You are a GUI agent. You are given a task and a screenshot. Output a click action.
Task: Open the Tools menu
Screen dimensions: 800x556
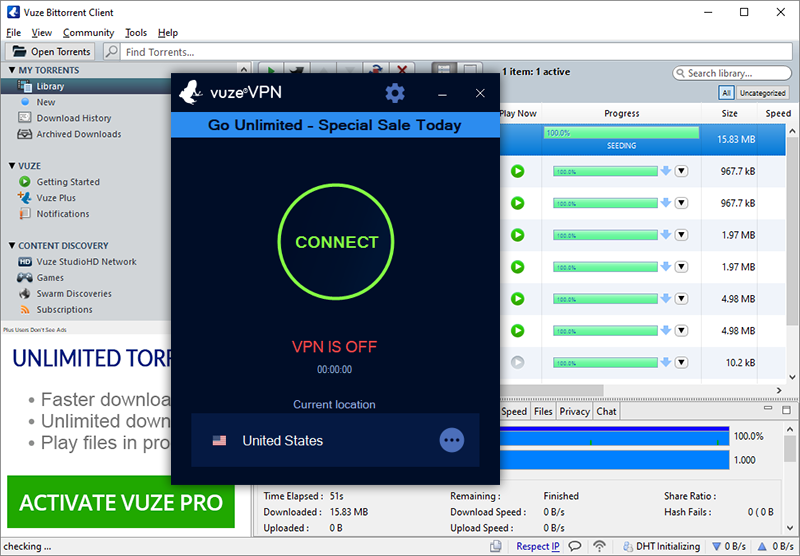click(136, 33)
